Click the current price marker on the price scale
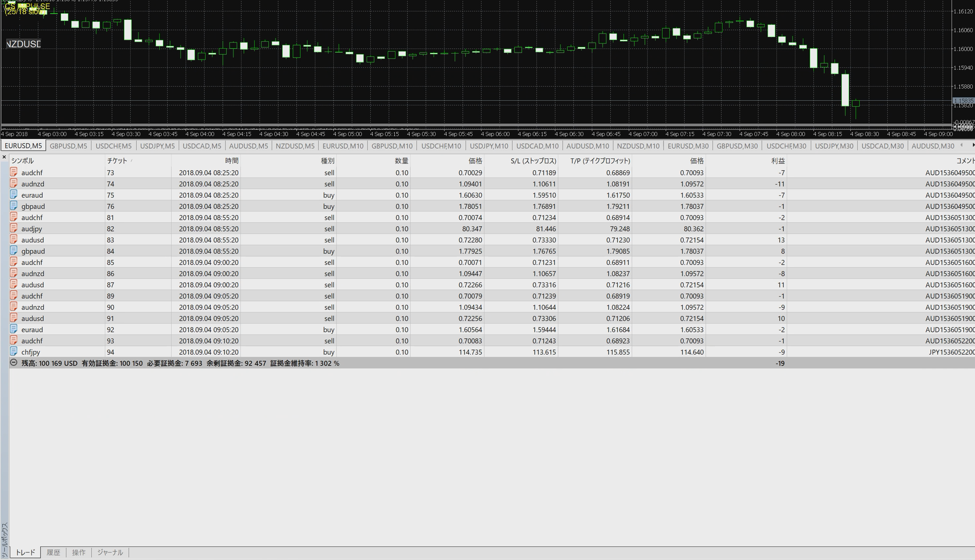975x560 pixels. (x=963, y=101)
